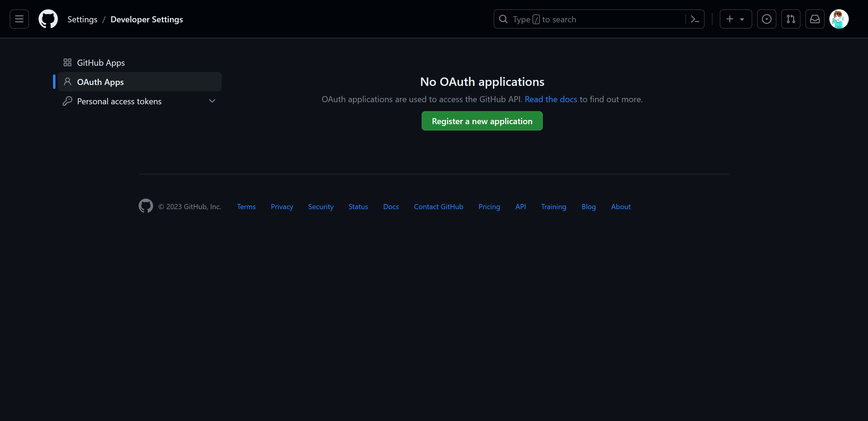Open Developer Settings breadcrumb link
Viewport: 868px width, 421px height.
coord(146,19)
